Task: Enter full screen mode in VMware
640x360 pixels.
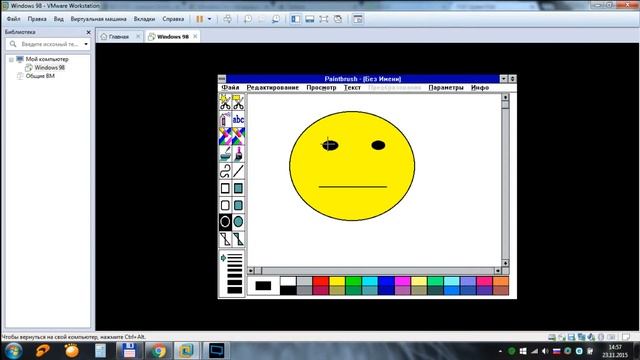Action: pos(324,19)
